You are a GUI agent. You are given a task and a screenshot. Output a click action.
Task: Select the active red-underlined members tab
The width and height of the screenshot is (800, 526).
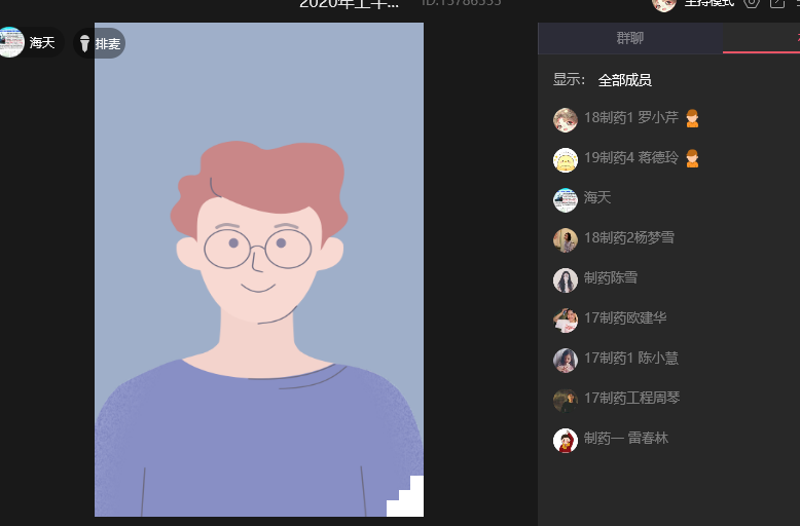770,39
